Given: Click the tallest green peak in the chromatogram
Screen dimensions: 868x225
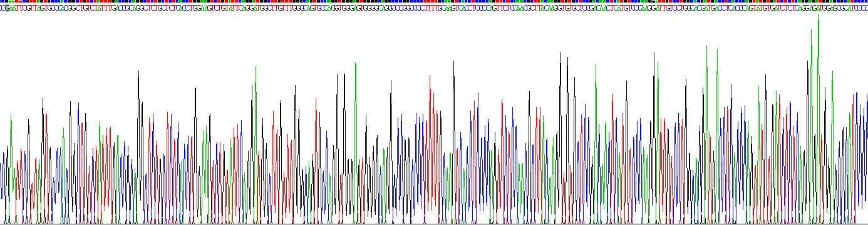Looking at the screenshot, I should (x=818, y=119).
